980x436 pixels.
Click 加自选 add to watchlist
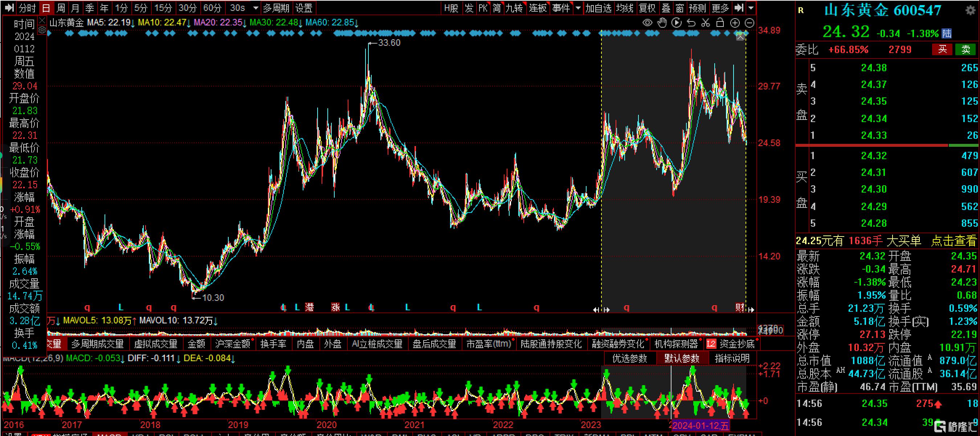(598, 8)
